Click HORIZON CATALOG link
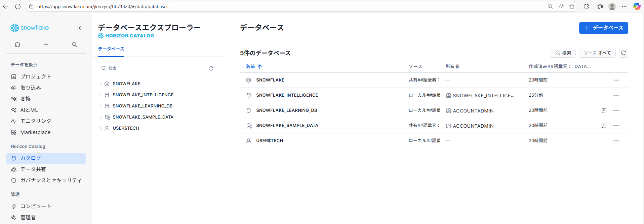 [x=126, y=36]
